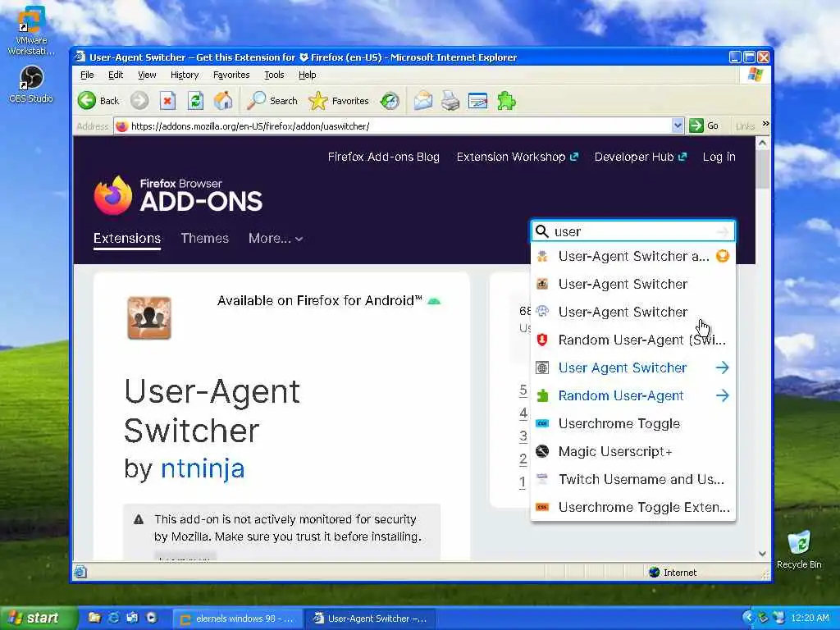Open the Mail envelope toolbar icon

(x=422, y=101)
